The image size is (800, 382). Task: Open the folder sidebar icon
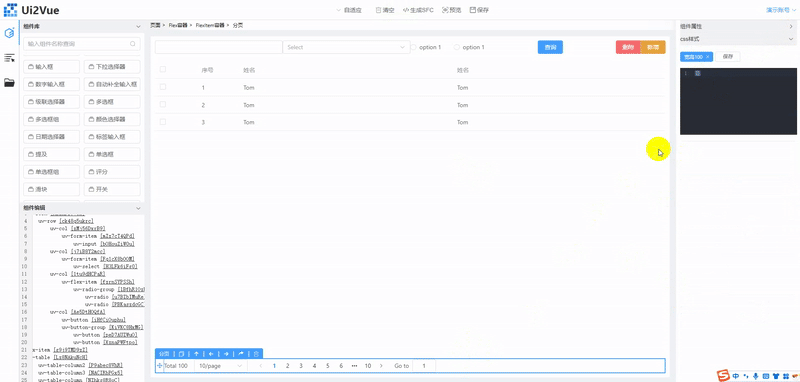point(9,83)
